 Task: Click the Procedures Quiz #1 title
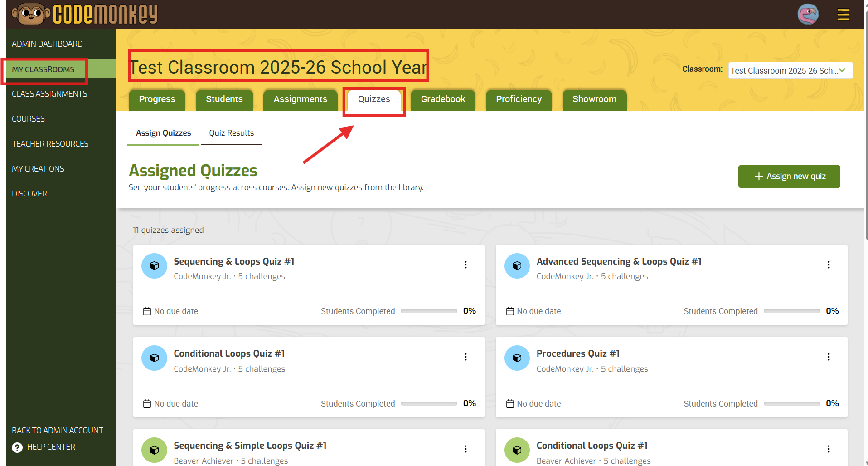pyautogui.click(x=578, y=354)
